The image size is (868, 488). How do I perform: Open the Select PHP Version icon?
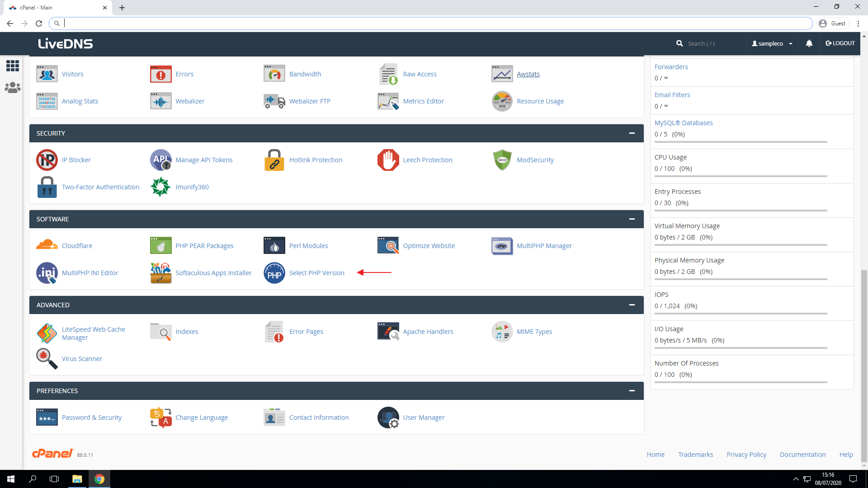tap(274, 273)
